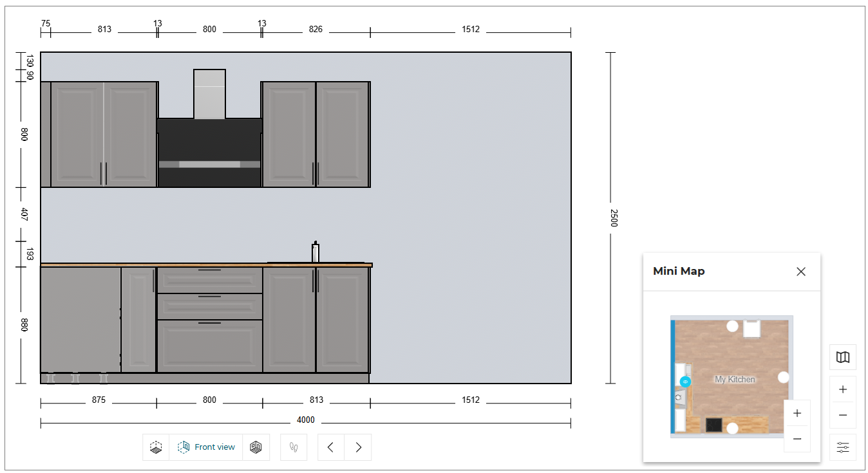
Task: Close the Mini Map panel
Action: 800,272
